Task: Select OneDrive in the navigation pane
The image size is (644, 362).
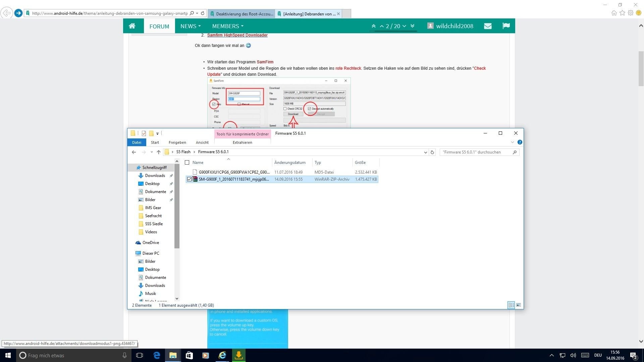Action: coord(151,243)
